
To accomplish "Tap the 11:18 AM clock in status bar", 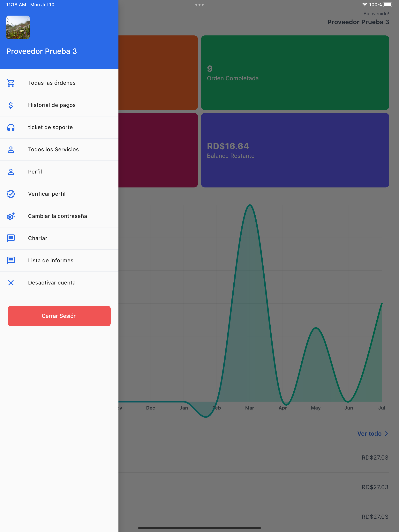I will click(x=16, y=4).
